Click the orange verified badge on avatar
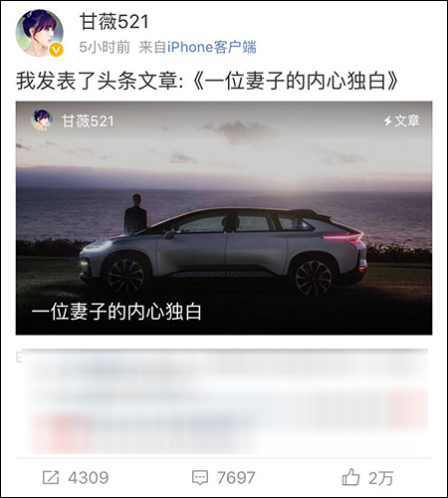The width and height of the screenshot is (448, 498). (57, 50)
